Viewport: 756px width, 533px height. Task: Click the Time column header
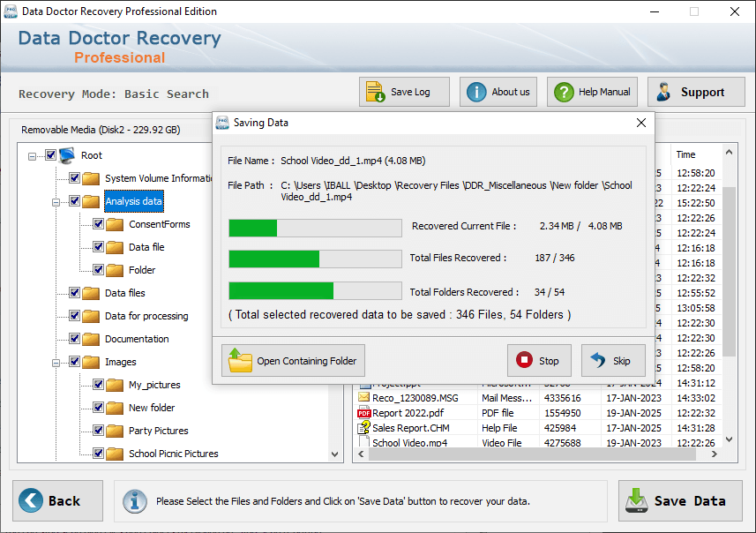[696, 154]
